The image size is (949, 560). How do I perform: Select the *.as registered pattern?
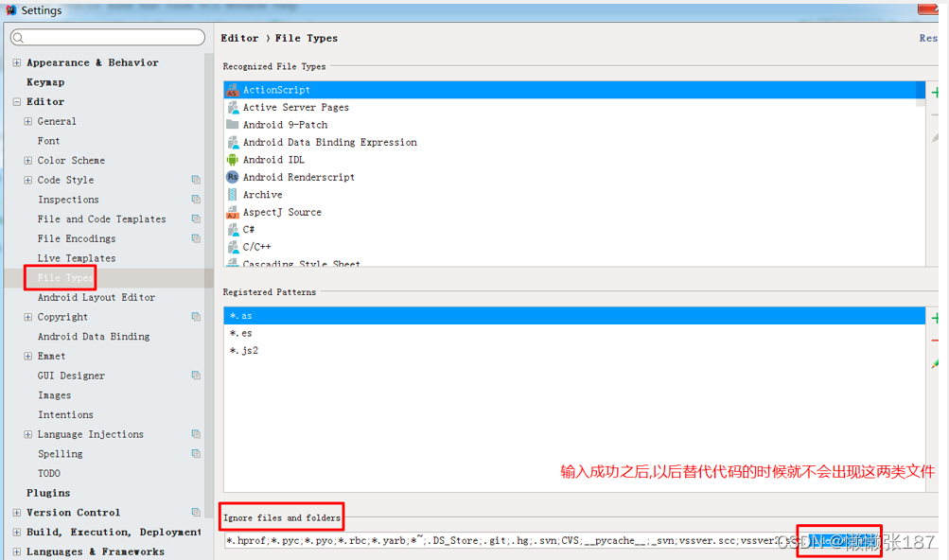(574, 315)
